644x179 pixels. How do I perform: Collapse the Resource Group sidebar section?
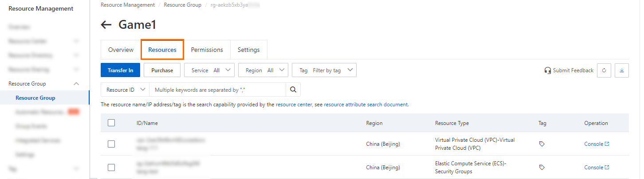click(x=76, y=84)
